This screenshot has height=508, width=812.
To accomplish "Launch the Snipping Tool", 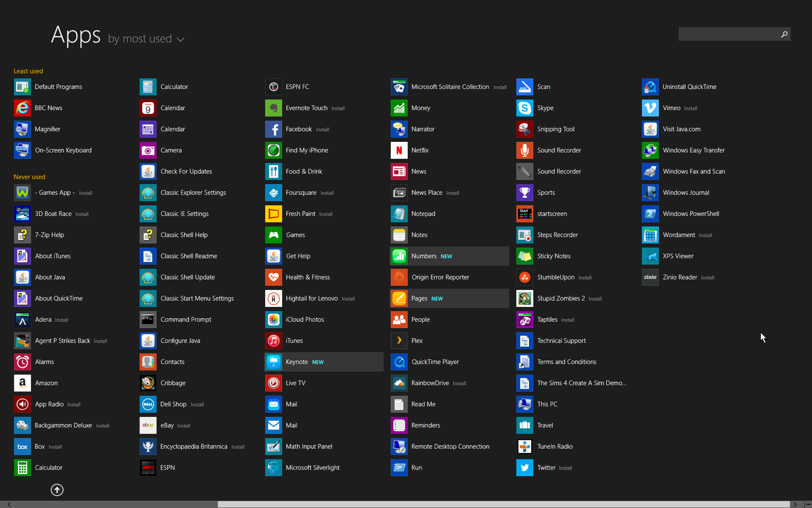I will point(556,129).
